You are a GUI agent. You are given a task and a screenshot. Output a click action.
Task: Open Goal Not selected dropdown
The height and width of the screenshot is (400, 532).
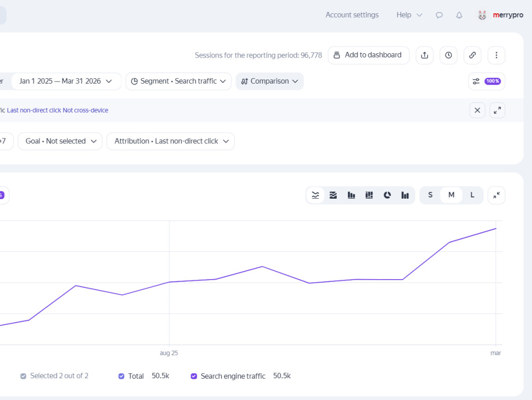pyautogui.click(x=60, y=141)
